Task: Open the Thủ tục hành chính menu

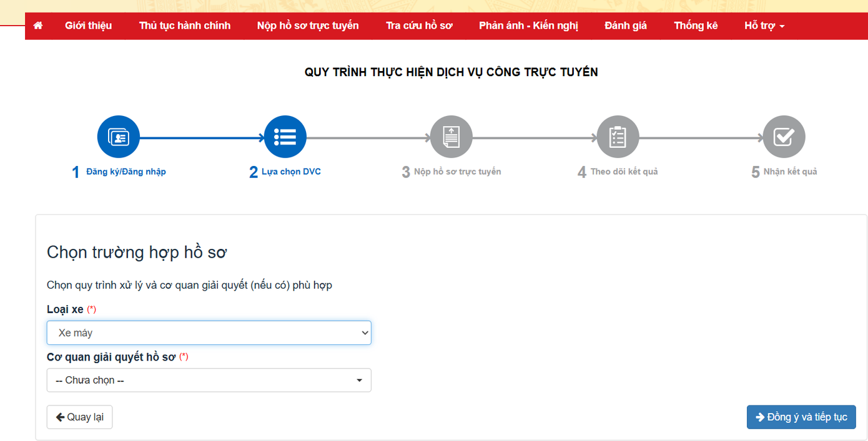Action: pos(185,26)
